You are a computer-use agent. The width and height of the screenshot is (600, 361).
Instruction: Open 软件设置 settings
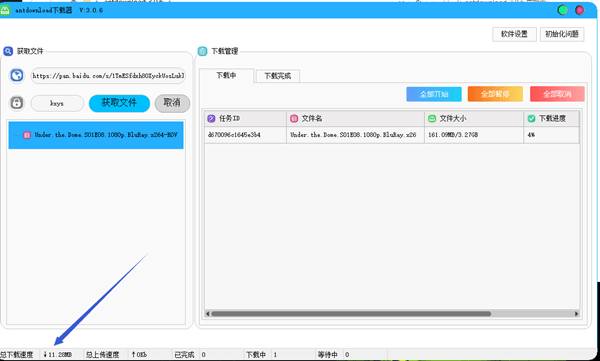pyautogui.click(x=514, y=34)
